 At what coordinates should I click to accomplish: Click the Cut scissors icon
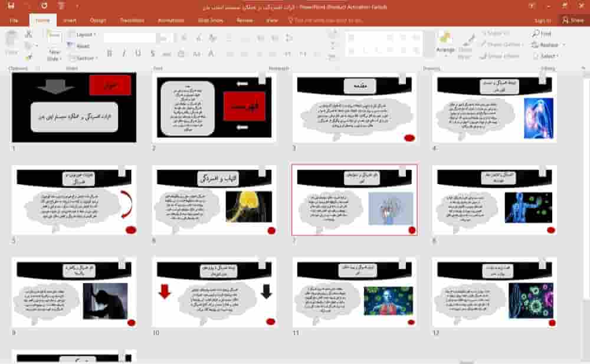(28, 34)
